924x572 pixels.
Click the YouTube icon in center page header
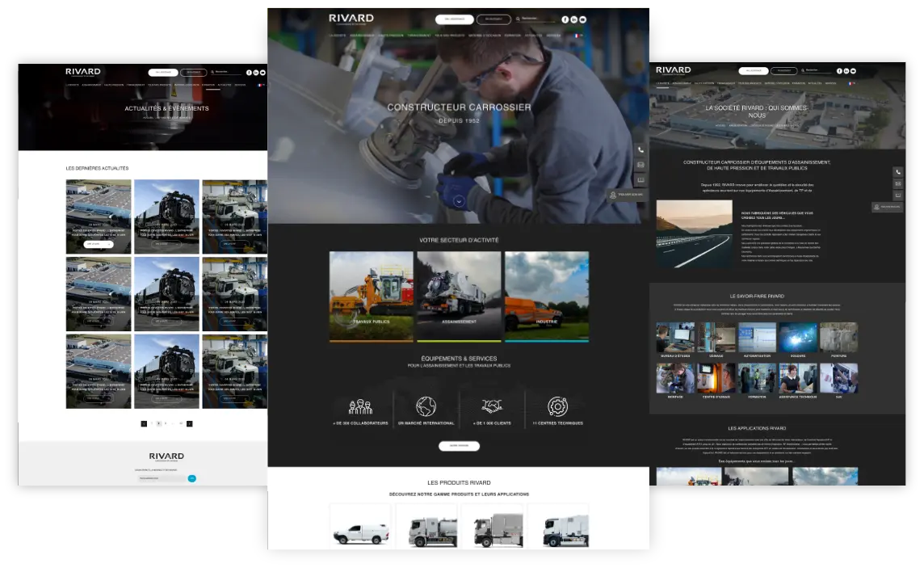(583, 19)
